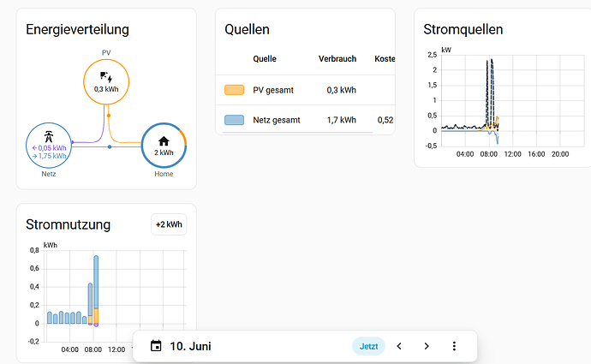Click the Verbrauch column header

click(337, 59)
